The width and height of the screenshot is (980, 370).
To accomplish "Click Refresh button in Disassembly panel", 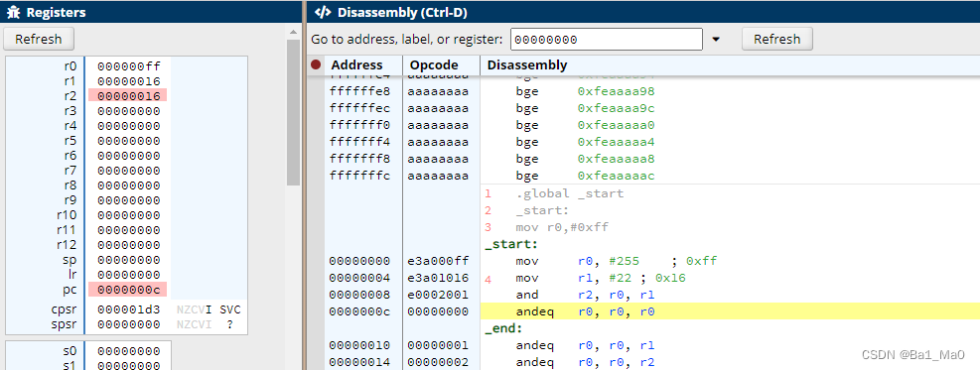I will [776, 39].
